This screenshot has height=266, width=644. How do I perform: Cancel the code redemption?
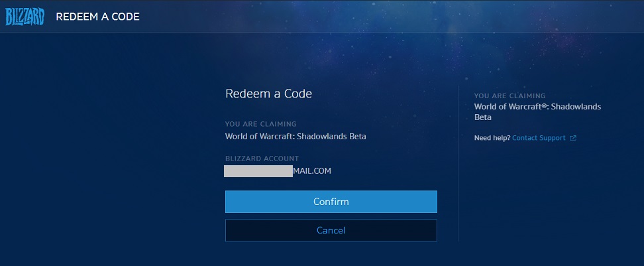[x=331, y=230]
